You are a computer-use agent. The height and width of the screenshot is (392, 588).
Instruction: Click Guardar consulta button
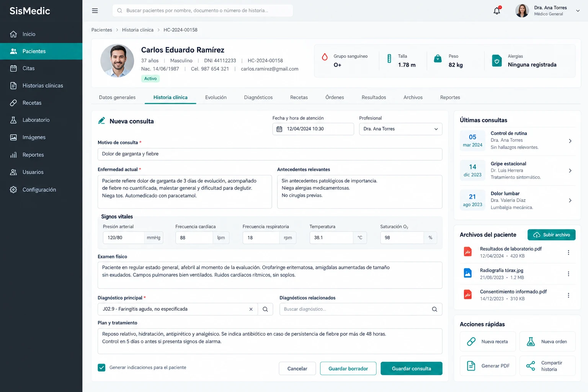pyautogui.click(x=412, y=368)
